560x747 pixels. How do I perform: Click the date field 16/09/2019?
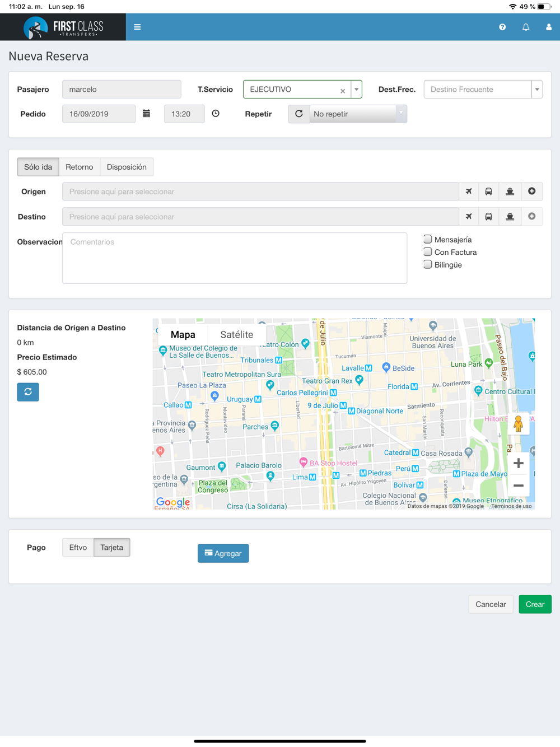(x=99, y=114)
